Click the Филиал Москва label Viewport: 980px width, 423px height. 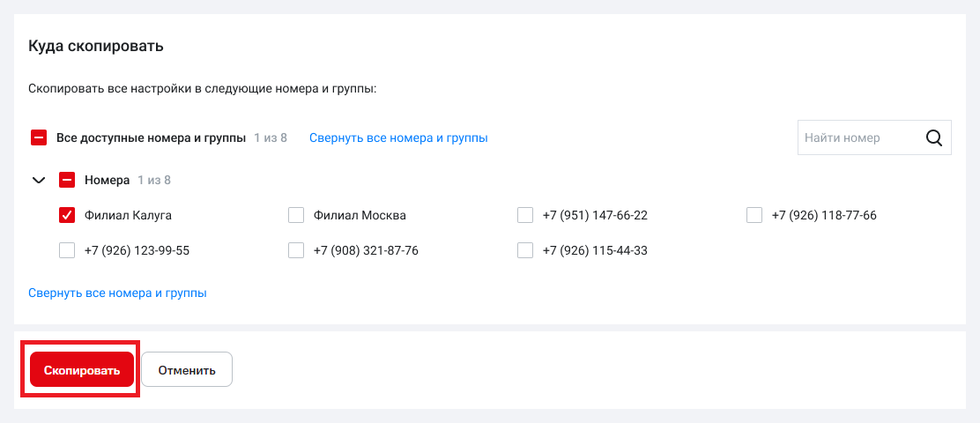pos(360,215)
